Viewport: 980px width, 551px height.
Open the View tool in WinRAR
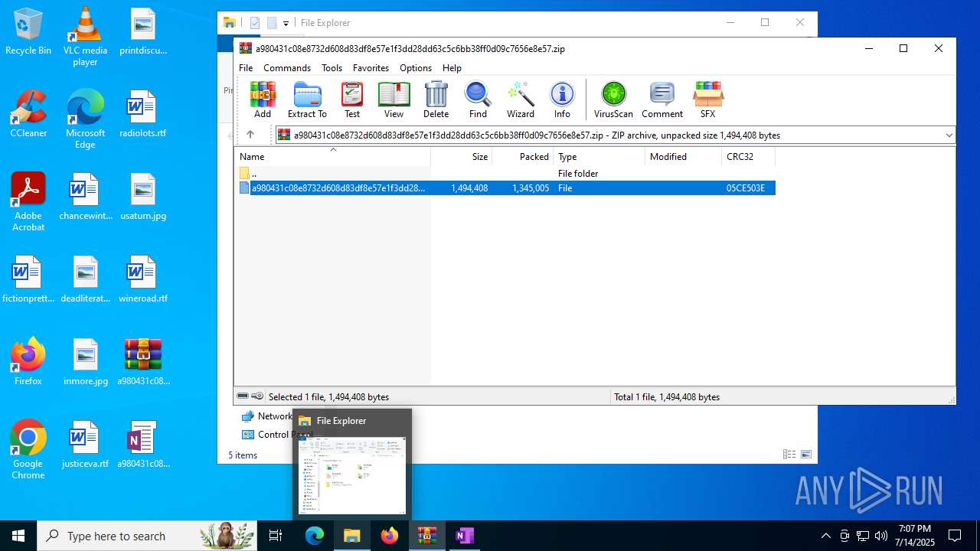pos(394,100)
